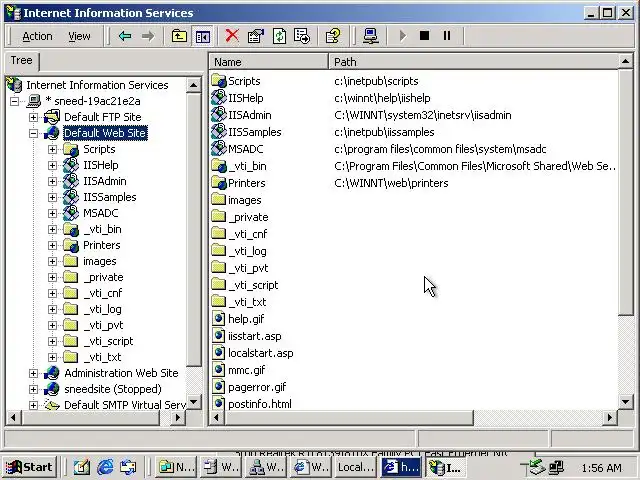Select images folder in the tree
Viewport: 640px width, 480px height.
(100, 261)
